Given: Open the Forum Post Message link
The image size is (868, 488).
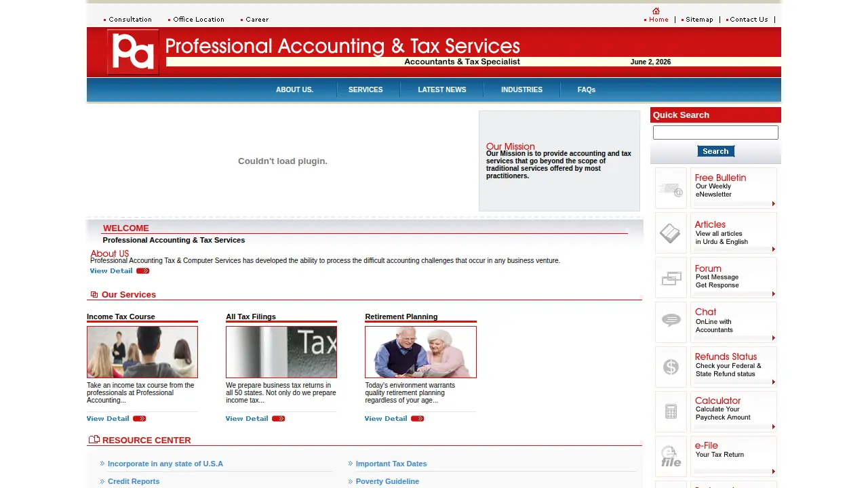Looking at the screenshot, I should [x=733, y=277].
